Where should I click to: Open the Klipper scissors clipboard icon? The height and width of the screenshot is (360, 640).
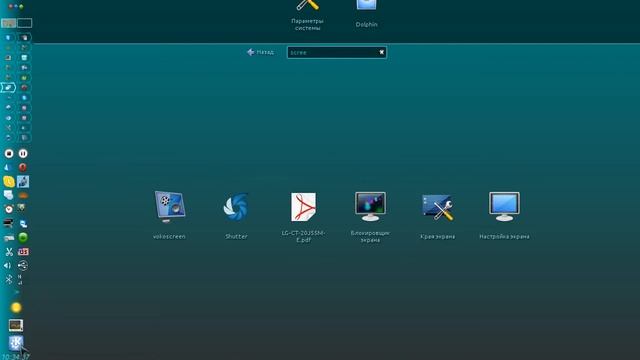point(9,252)
